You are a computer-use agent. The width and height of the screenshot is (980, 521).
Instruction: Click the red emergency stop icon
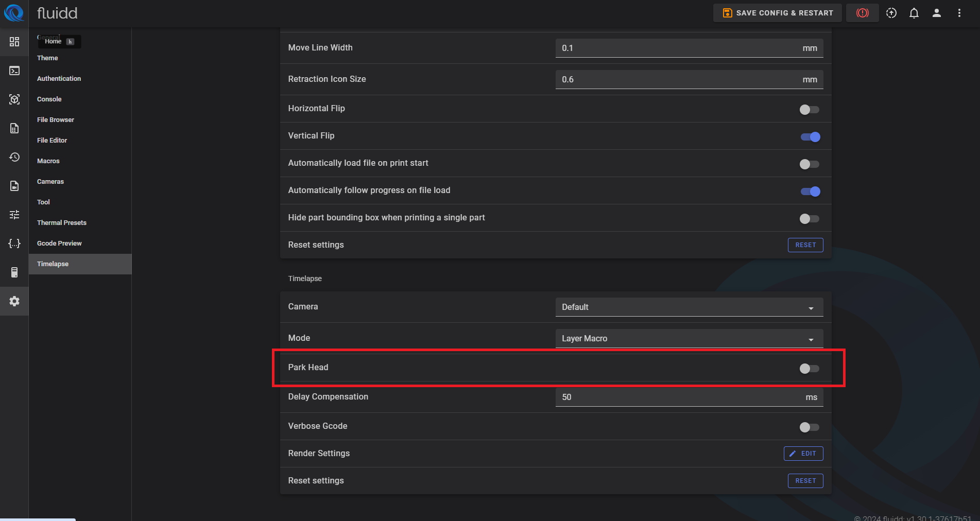click(x=862, y=13)
